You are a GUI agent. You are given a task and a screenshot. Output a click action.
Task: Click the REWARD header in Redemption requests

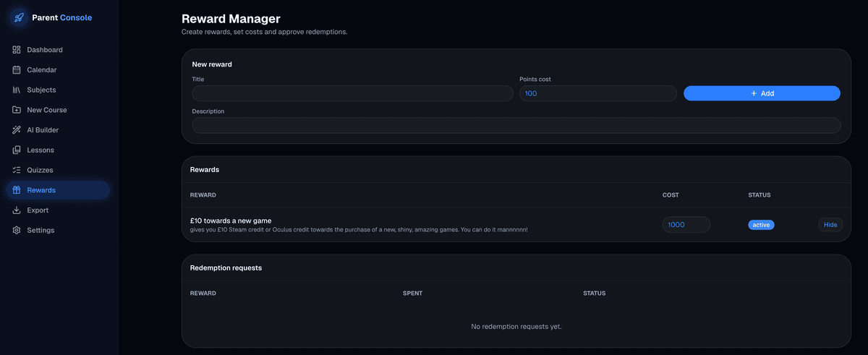click(x=203, y=294)
